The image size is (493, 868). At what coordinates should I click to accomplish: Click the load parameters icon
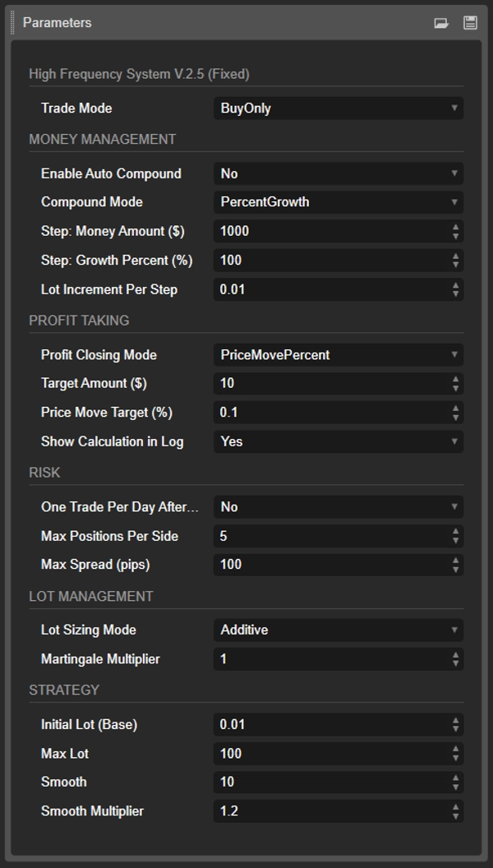441,23
